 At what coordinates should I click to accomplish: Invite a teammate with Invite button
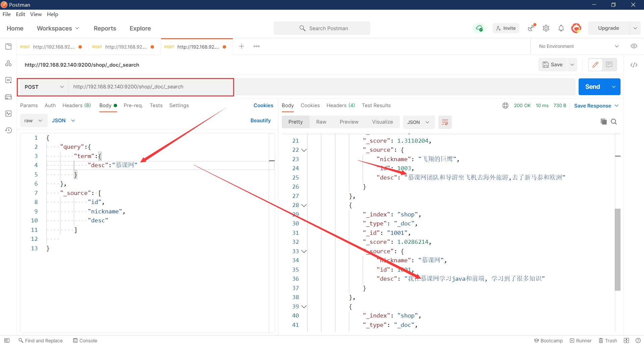(506, 28)
